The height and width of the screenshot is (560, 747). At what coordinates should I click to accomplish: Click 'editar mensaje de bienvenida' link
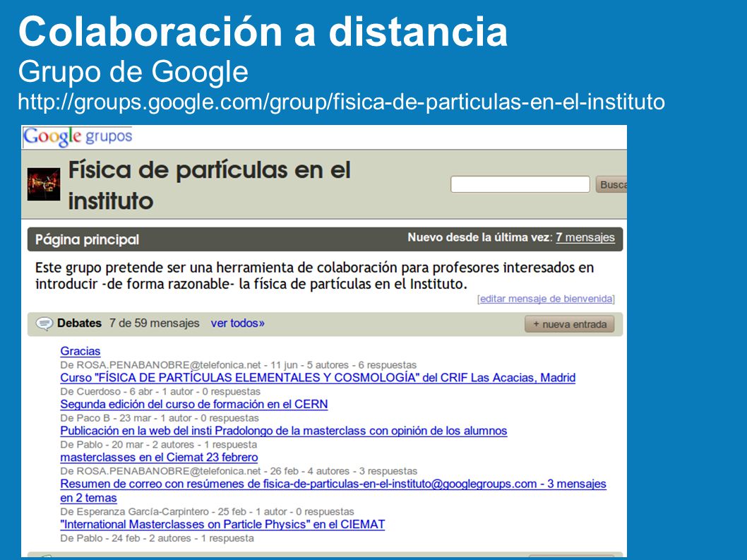point(546,299)
